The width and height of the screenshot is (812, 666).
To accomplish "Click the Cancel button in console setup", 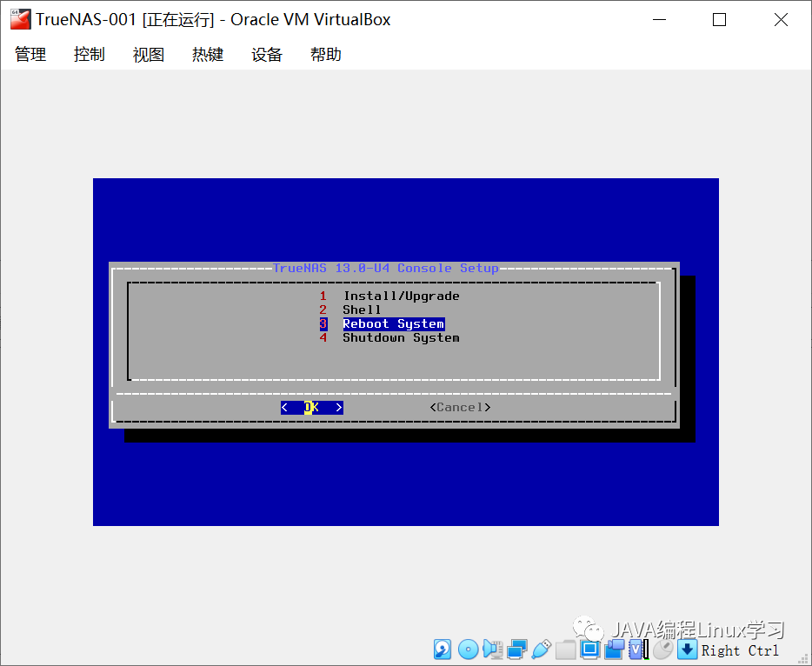I will [x=460, y=408].
